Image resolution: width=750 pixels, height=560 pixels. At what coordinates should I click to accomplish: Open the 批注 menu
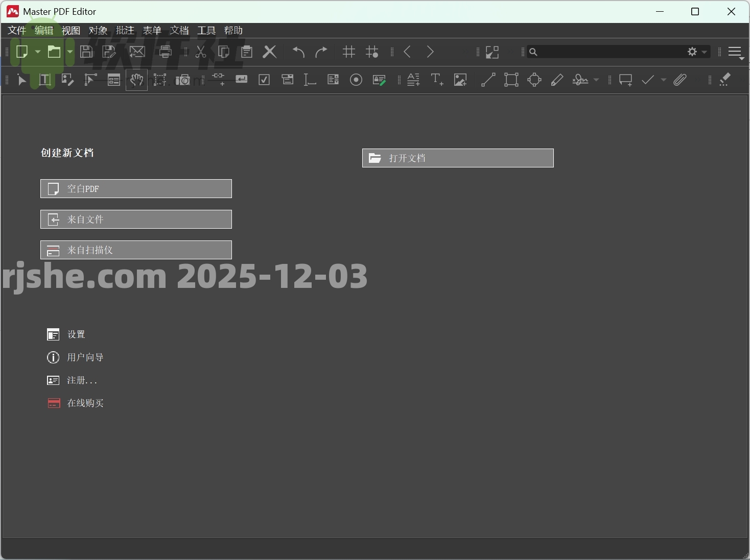[125, 30]
